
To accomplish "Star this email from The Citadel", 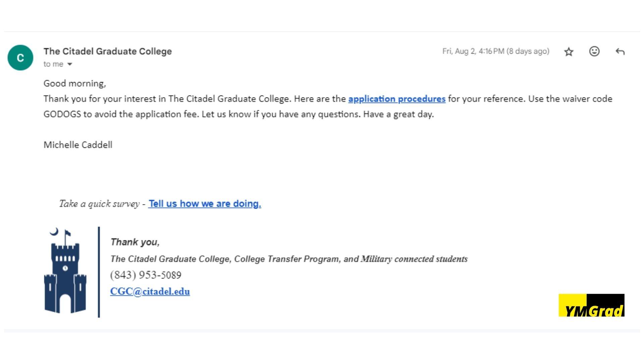I will point(569,52).
